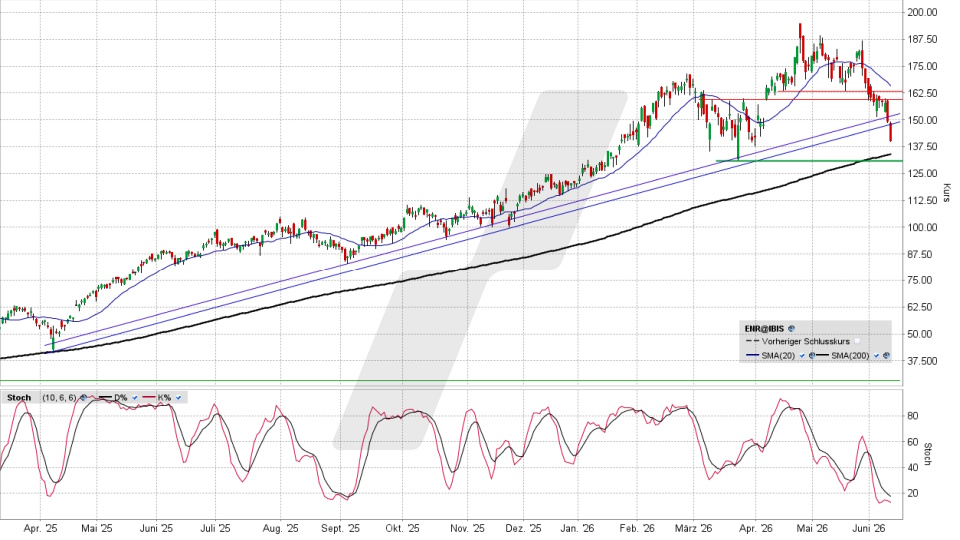Click the Stoch axis 80 label
Viewport: 960px width, 540px height.
pyautogui.click(x=912, y=416)
